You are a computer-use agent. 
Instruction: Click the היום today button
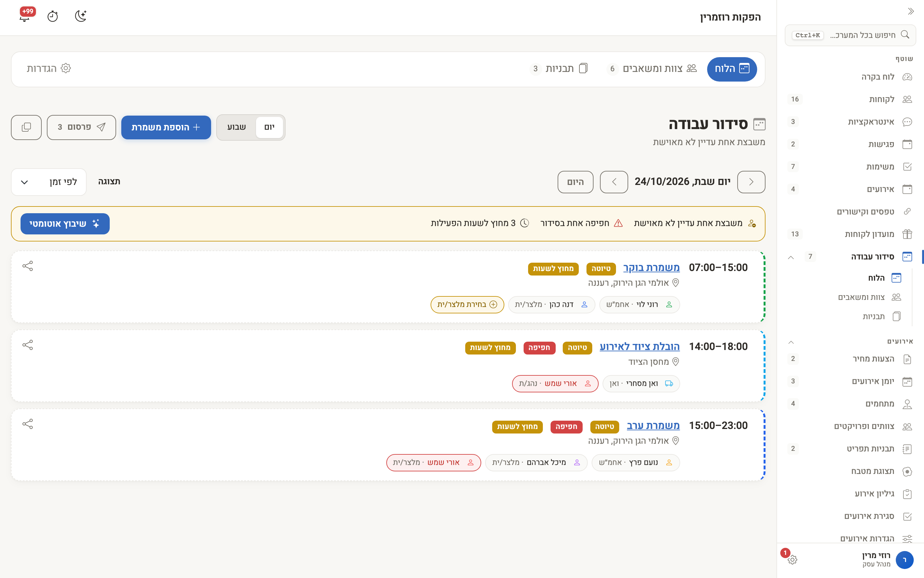[x=575, y=182]
